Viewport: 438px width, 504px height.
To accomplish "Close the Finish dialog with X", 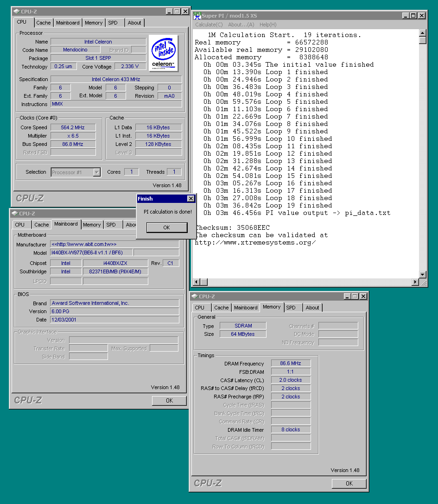I will tap(190, 199).
